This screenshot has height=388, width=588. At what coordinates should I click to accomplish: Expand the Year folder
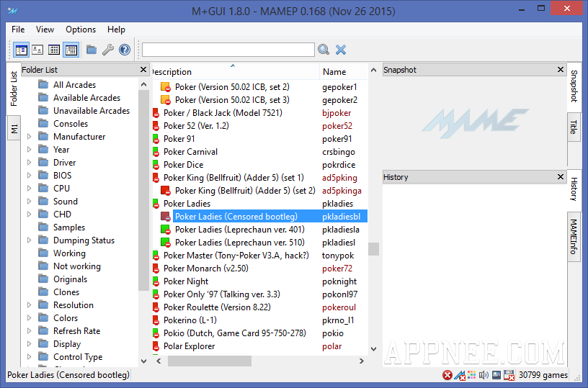pos(29,150)
